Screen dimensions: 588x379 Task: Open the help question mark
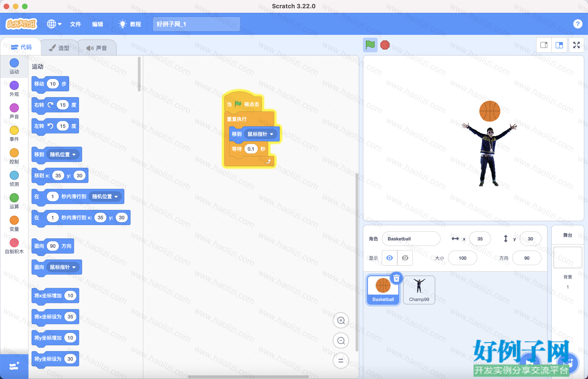578,24
